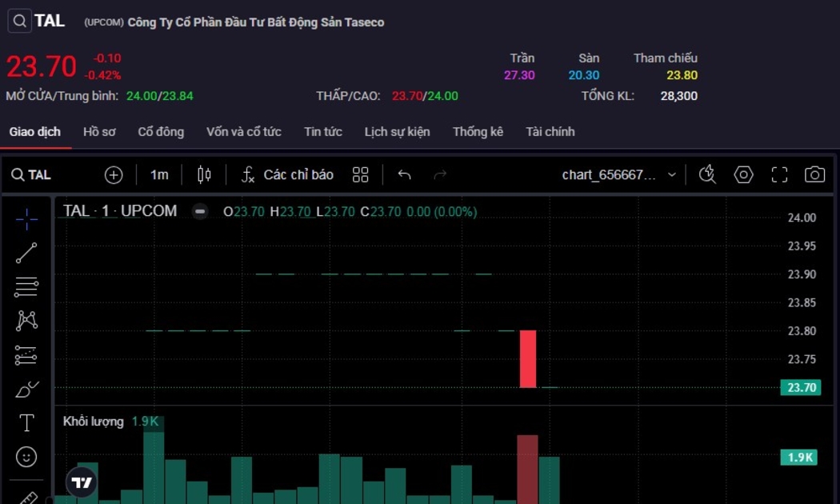
Task: Click the search magnifier next to TAL
Action: click(20, 21)
